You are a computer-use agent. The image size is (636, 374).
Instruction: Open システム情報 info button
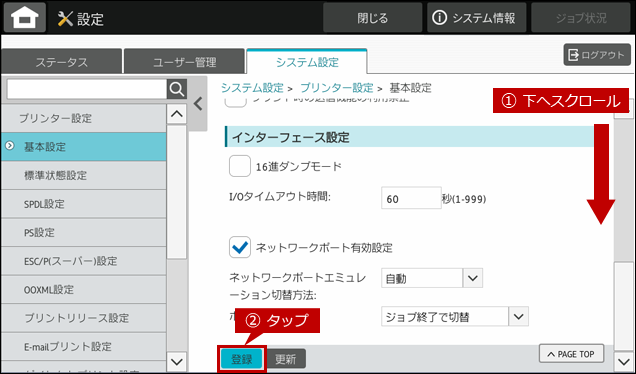tap(476, 18)
